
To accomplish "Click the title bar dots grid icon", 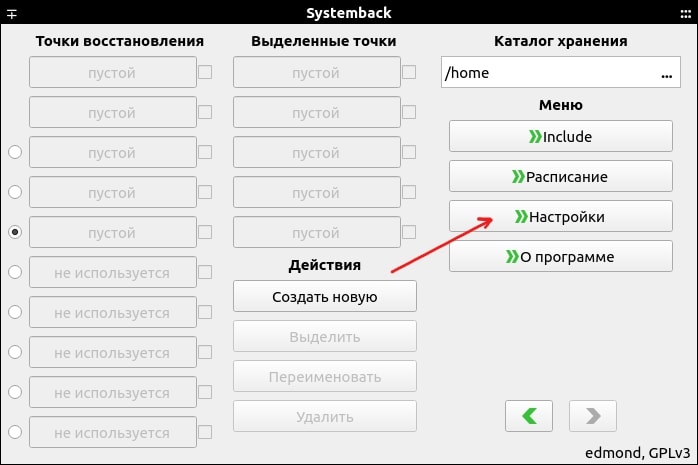I will click(686, 14).
